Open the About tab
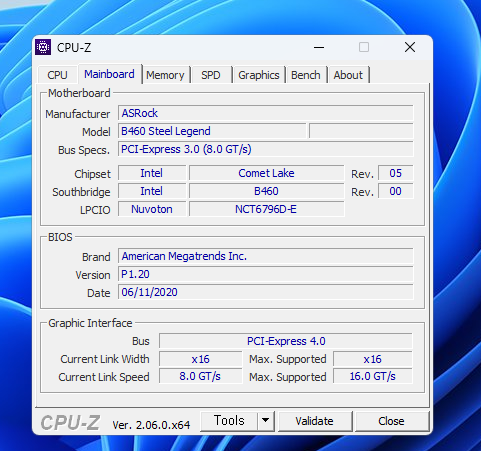 pyautogui.click(x=348, y=75)
